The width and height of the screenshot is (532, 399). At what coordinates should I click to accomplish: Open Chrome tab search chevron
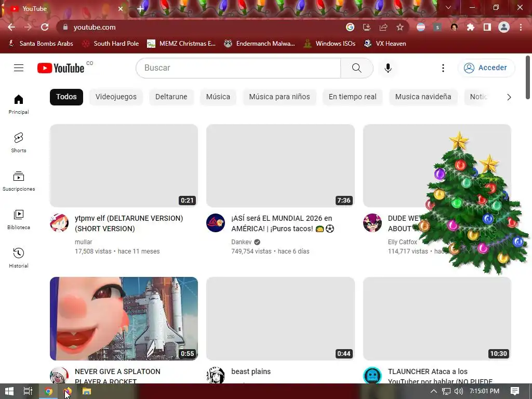point(448,7)
